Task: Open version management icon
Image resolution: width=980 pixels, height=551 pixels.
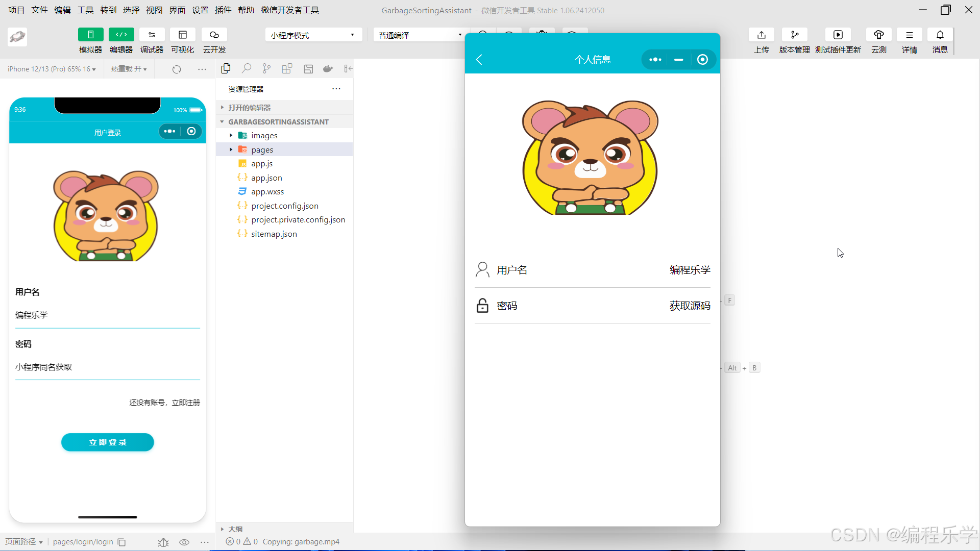Action: point(794,35)
